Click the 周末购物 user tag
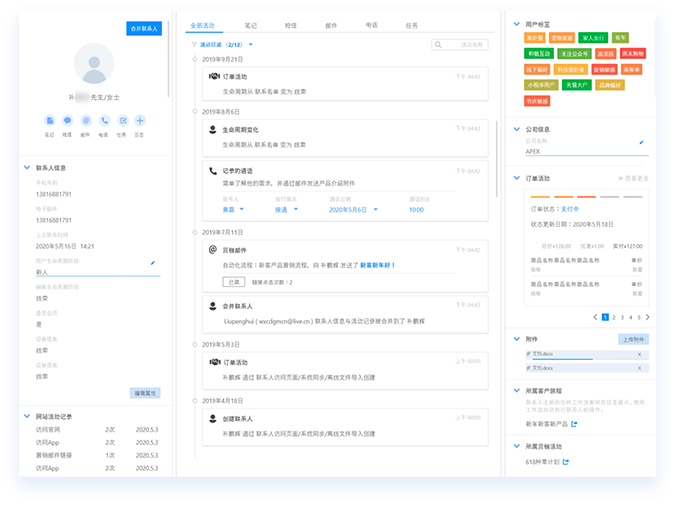 pos(633,53)
